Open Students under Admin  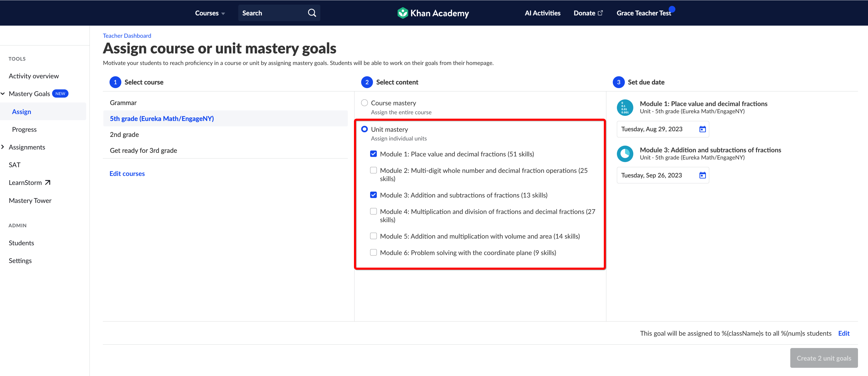[x=21, y=243]
